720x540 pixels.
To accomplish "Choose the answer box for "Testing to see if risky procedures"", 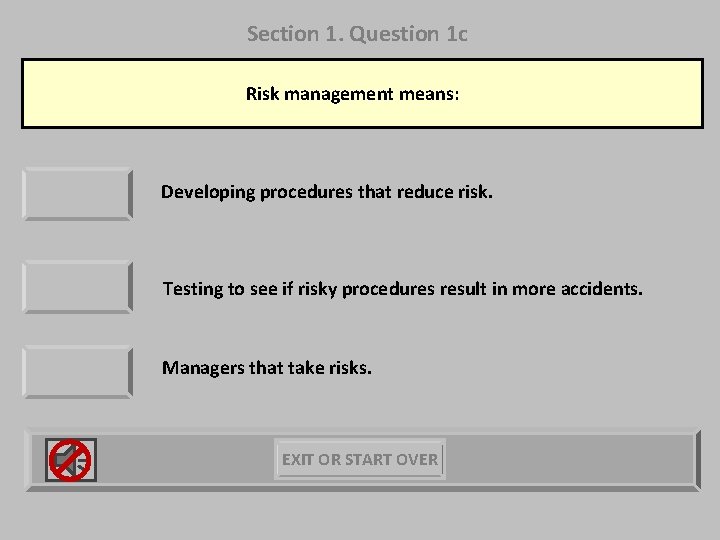I will pyautogui.click(x=78, y=287).
